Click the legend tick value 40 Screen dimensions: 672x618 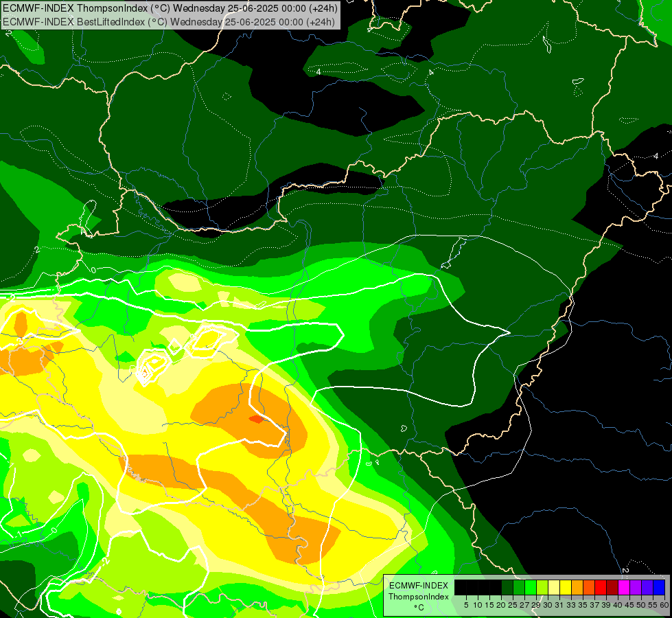[618, 605]
